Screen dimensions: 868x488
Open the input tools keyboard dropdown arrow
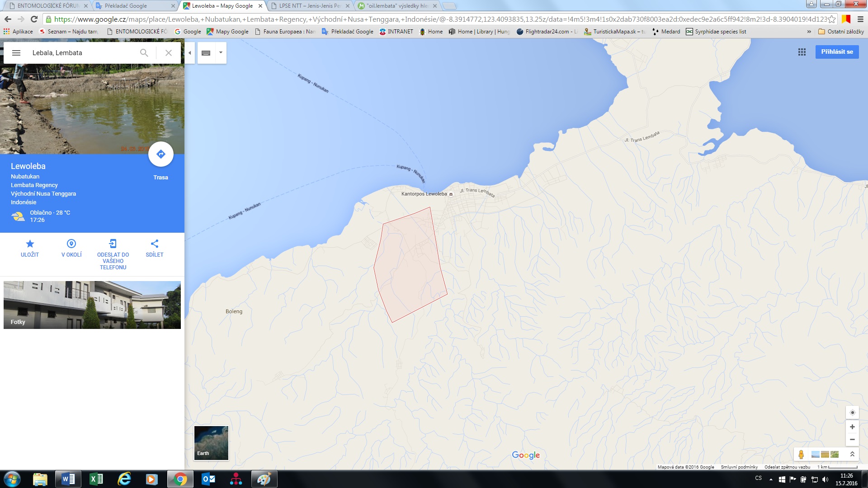(221, 52)
